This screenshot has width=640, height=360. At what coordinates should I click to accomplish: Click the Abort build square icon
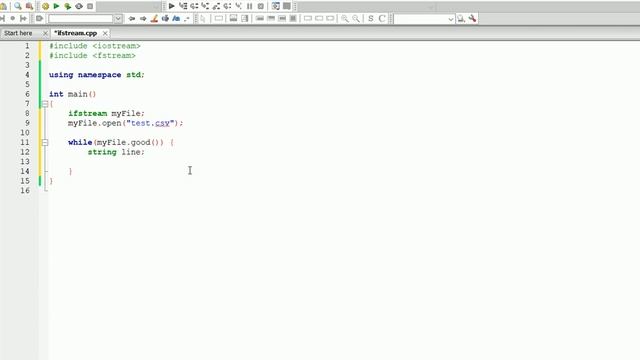[x=90, y=6]
